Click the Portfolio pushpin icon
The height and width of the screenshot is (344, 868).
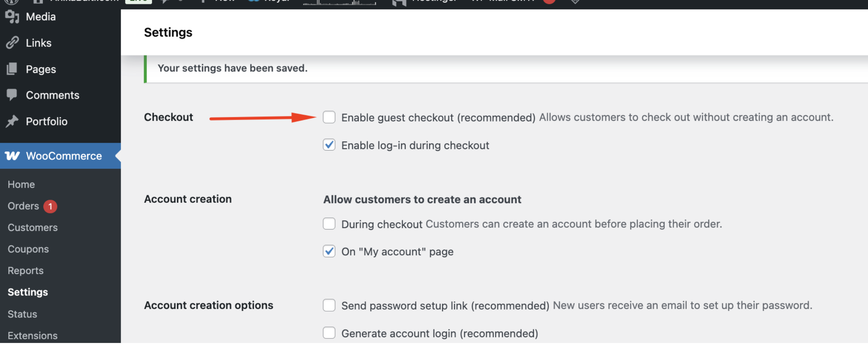click(12, 121)
